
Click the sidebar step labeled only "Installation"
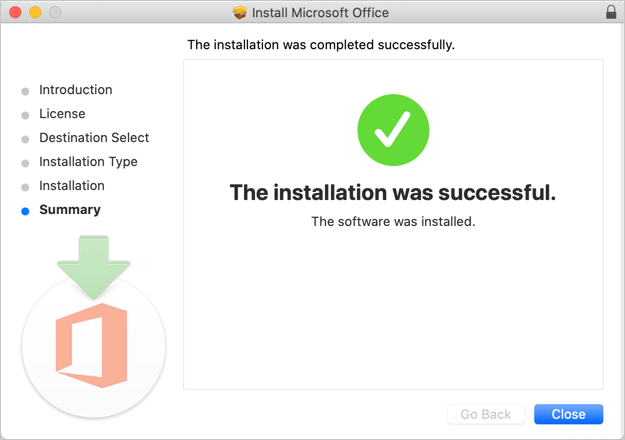point(72,186)
